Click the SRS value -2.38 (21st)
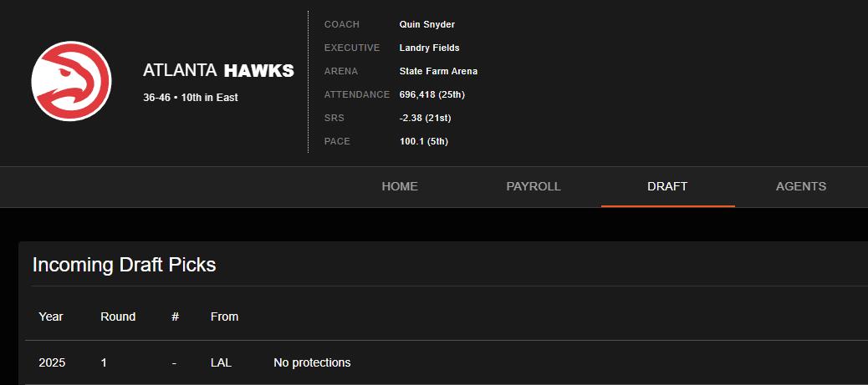 [425, 118]
